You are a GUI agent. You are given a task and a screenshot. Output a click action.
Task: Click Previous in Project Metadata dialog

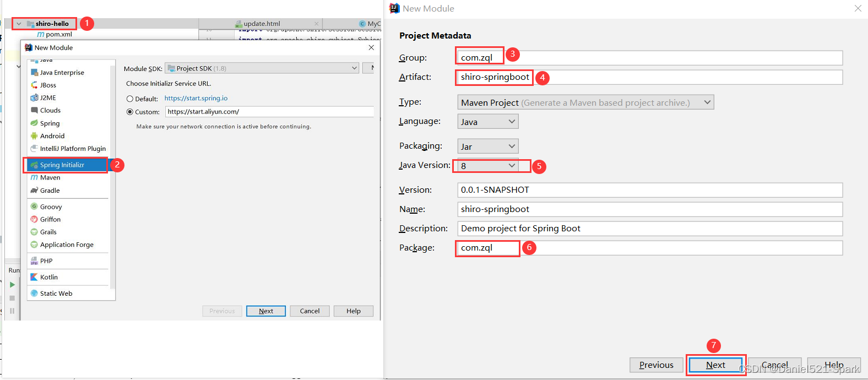click(657, 365)
